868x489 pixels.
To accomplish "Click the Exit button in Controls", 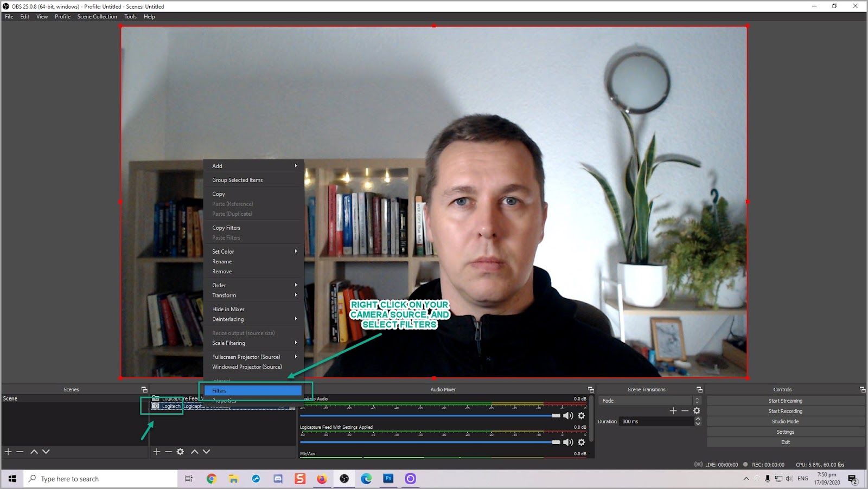I will coord(786,442).
